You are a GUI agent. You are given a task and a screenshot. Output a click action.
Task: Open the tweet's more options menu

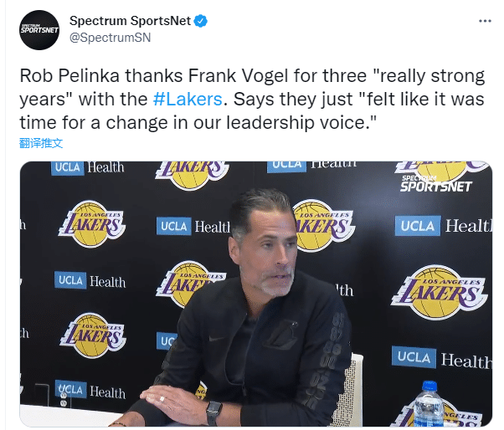[x=485, y=20]
